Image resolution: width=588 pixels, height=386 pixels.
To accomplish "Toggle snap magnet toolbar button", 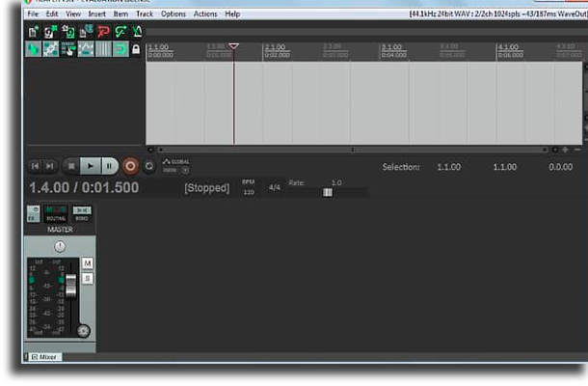I will (x=120, y=49).
